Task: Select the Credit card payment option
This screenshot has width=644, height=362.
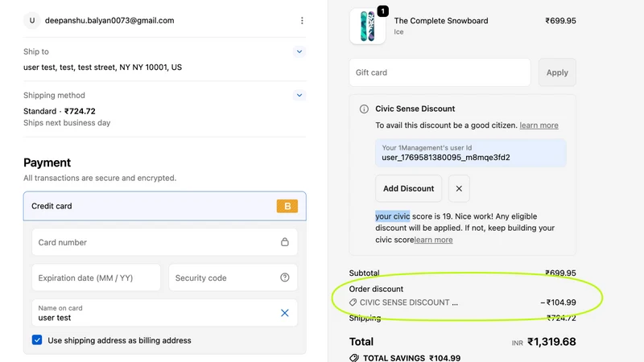Action: 165,206
